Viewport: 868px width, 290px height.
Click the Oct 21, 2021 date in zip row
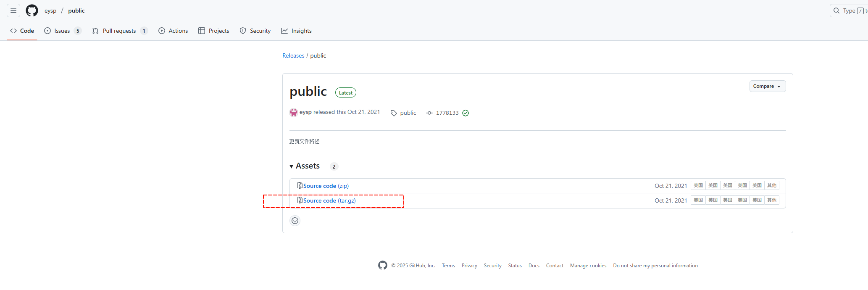671,186
